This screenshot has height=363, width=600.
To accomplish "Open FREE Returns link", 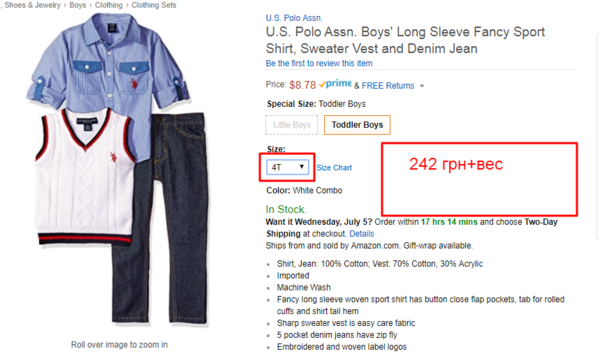I will tap(388, 86).
